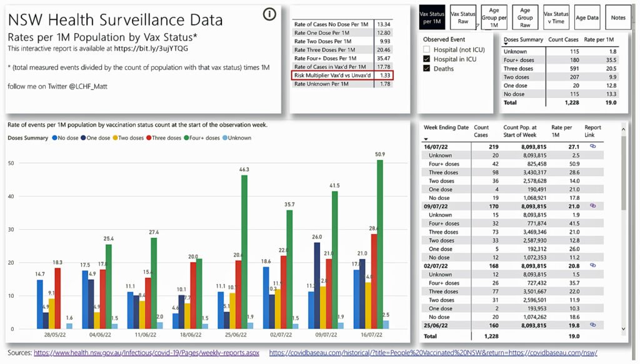Select Rate of Cases No Dose Per 1M row
Screen dimensions: 640x364
click(342, 24)
